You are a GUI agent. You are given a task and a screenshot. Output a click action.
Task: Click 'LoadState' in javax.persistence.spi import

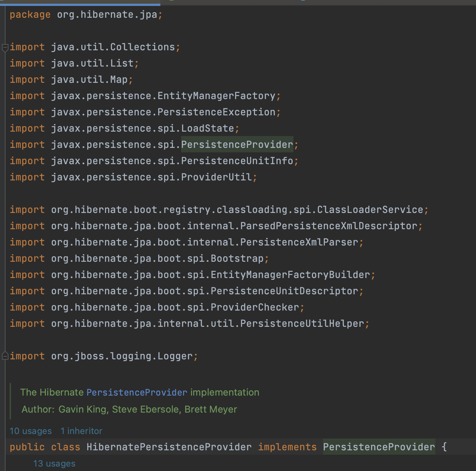pos(208,128)
